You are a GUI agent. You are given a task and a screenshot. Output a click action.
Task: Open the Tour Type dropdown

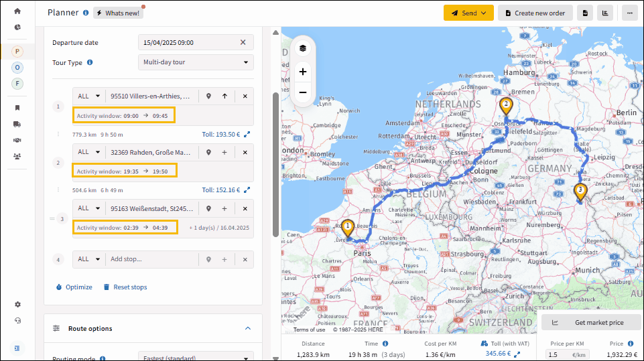click(196, 62)
